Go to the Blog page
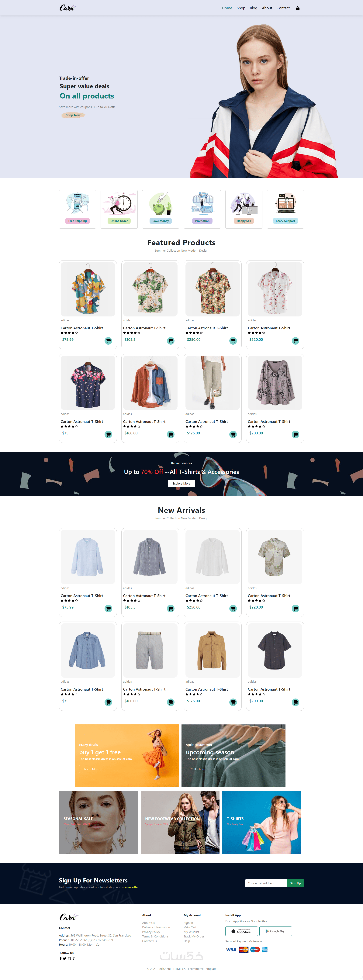 point(253,8)
